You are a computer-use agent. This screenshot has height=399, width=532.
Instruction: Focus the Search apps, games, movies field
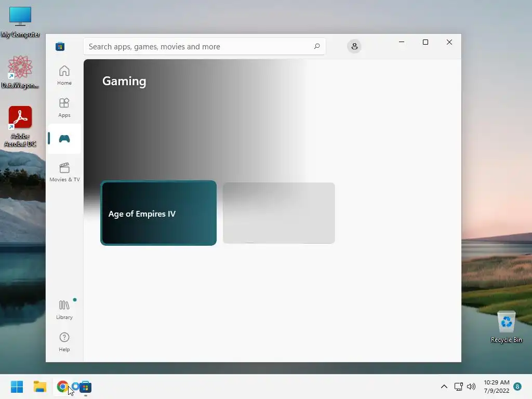click(204, 46)
